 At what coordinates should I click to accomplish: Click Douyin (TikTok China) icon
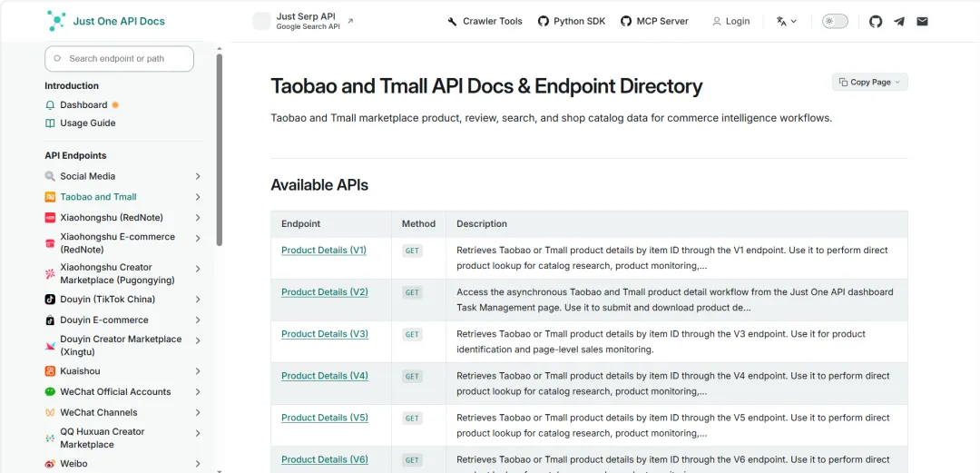(50, 299)
